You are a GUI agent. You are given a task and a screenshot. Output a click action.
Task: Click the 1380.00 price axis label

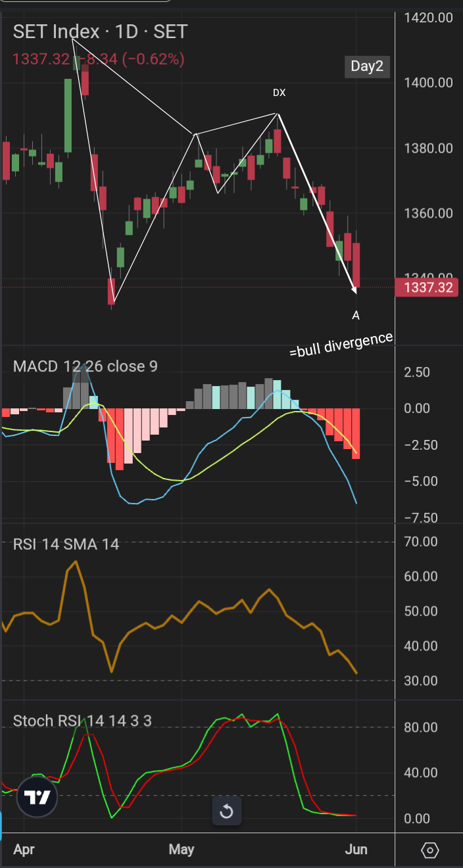428,148
